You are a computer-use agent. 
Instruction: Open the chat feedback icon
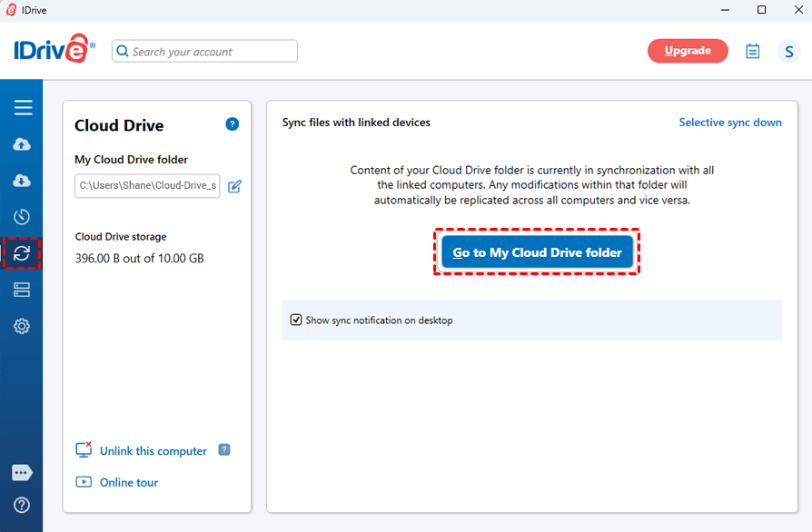click(x=23, y=473)
